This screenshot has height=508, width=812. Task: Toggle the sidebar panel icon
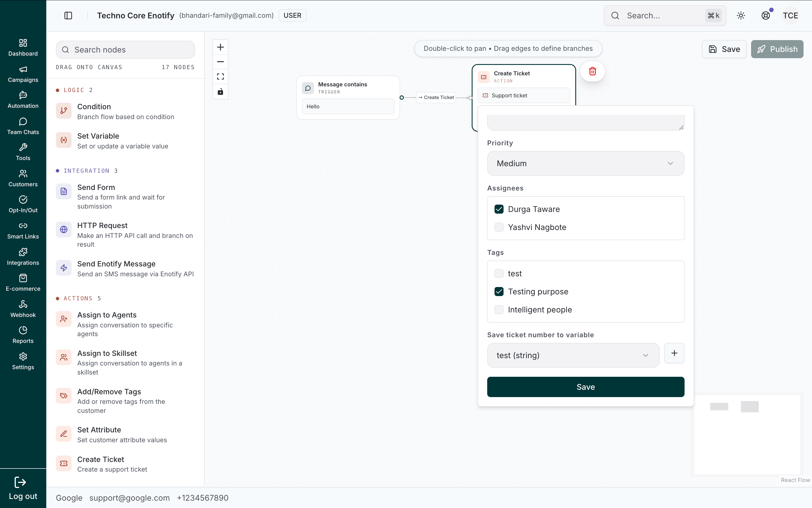click(x=68, y=16)
